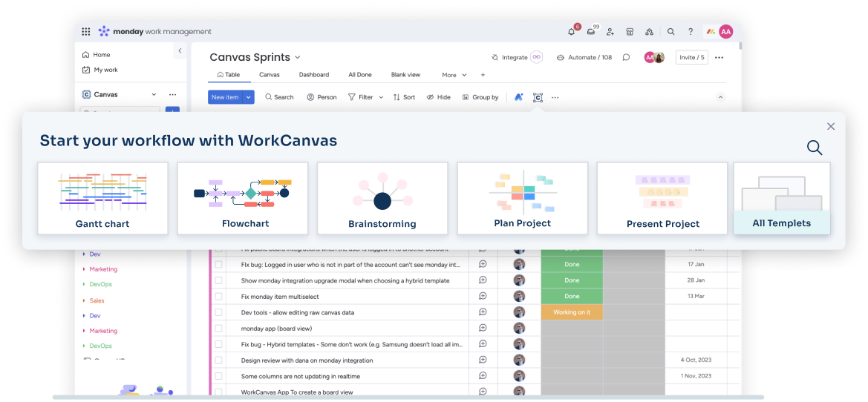
Task: Open the Dashboard view tab
Action: point(314,75)
